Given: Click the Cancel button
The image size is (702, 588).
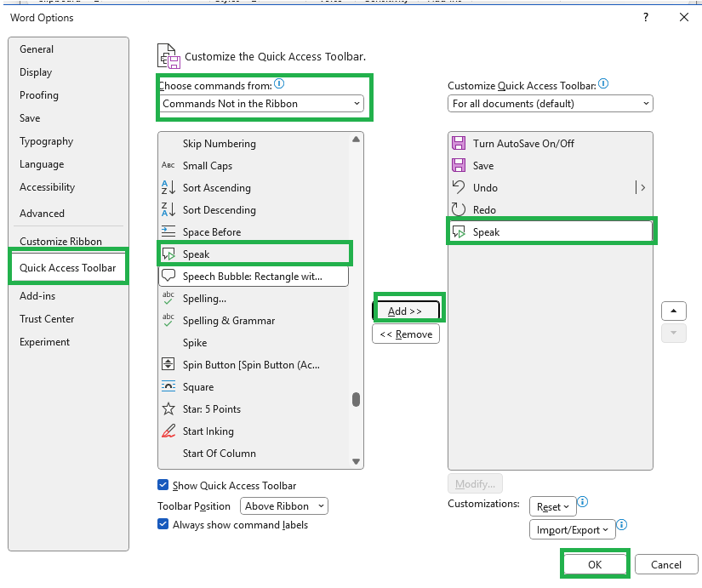Looking at the screenshot, I should [x=665, y=564].
